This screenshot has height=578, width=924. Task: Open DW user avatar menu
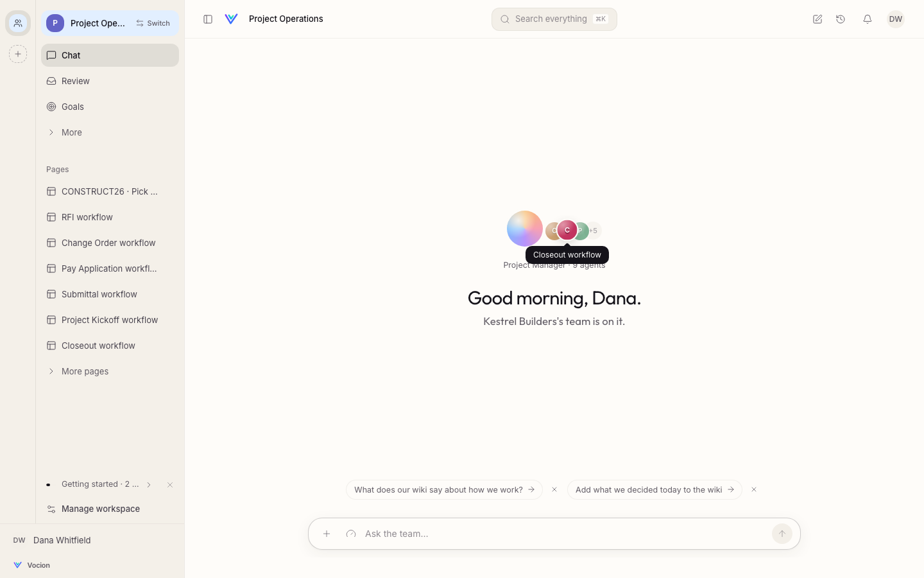pos(896,19)
